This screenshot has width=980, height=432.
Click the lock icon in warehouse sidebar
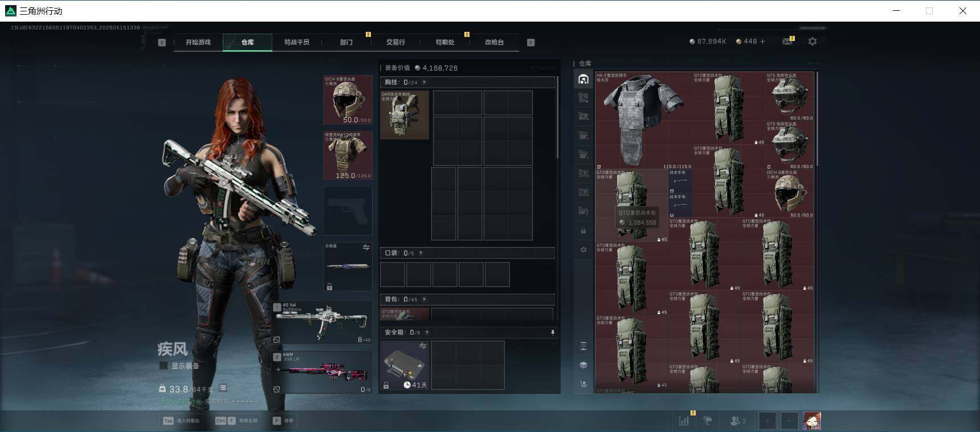(x=583, y=231)
